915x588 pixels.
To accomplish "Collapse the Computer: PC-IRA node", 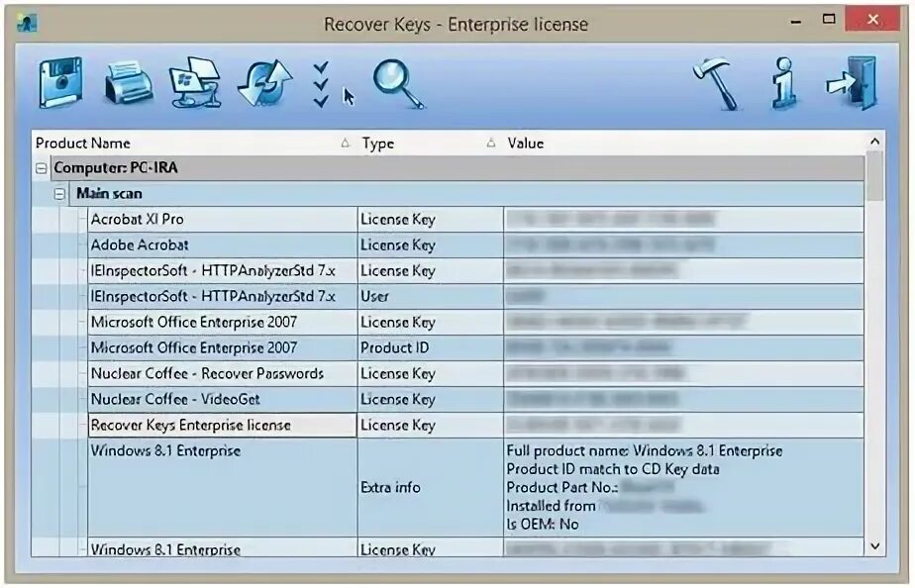I will (x=41, y=168).
